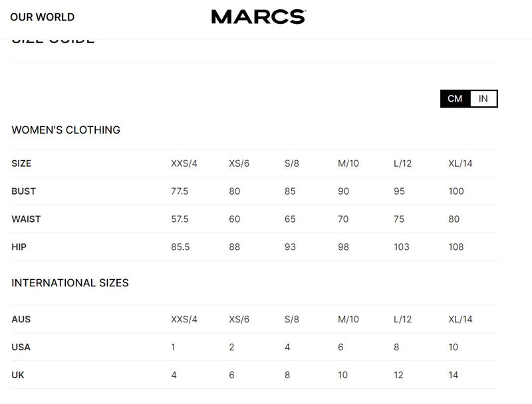The image size is (532, 404).
Task: Click the Women's Clothing heading
Action: click(66, 130)
